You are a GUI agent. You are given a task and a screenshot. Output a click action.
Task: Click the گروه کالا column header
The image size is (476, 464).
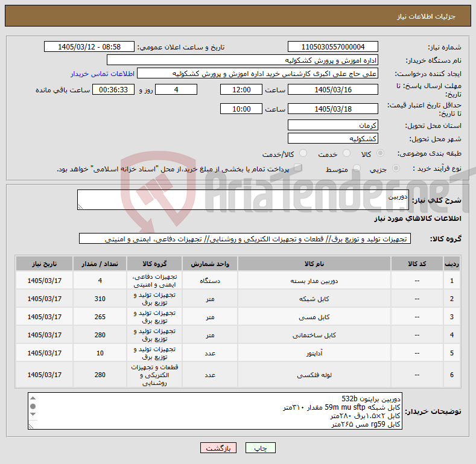(x=154, y=264)
